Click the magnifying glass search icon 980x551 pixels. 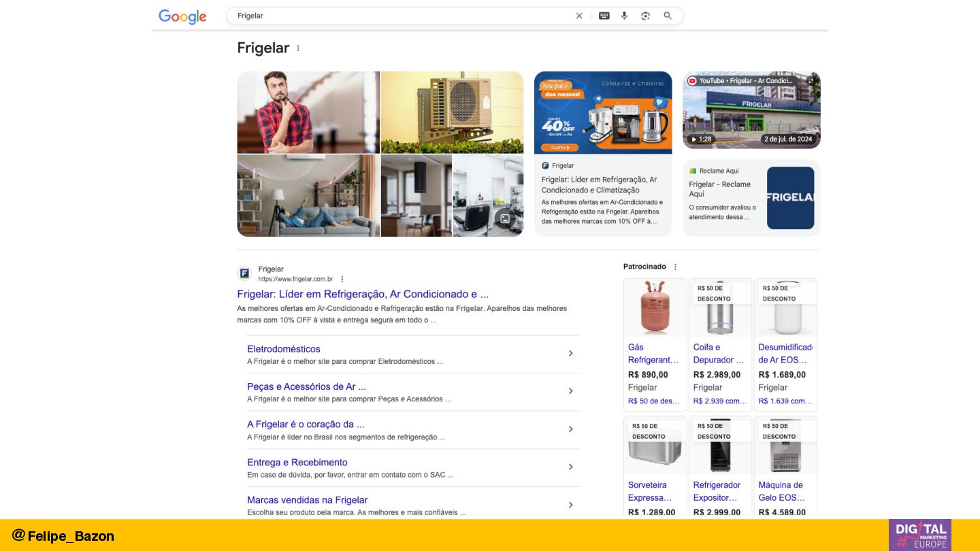(668, 16)
